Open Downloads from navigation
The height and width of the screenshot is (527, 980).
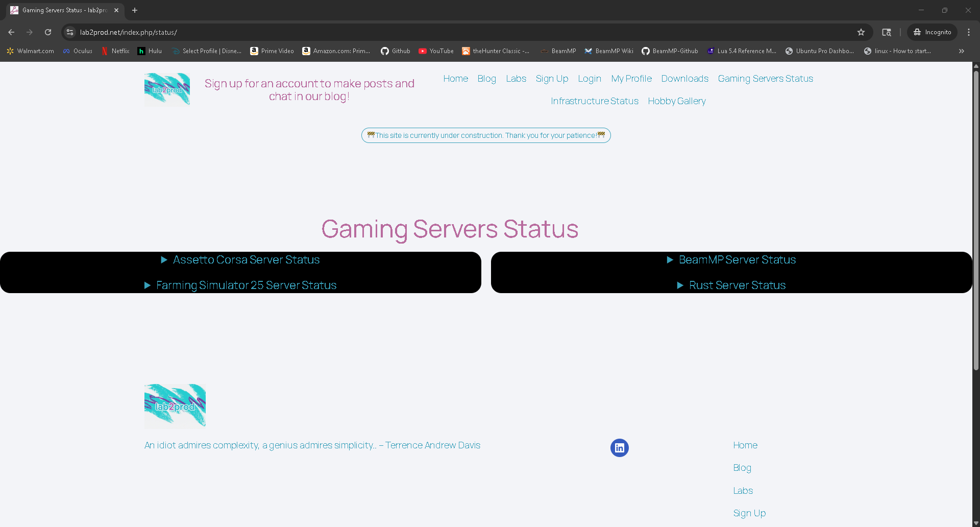(685, 79)
